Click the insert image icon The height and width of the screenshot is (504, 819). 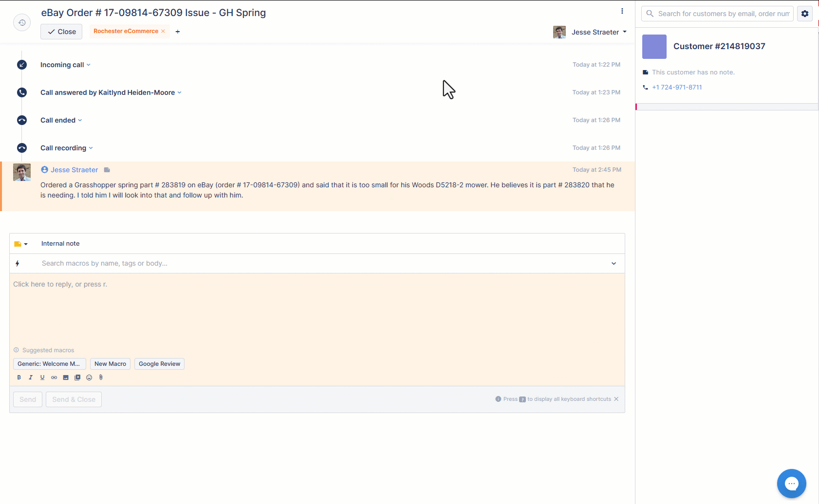pyautogui.click(x=66, y=378)
